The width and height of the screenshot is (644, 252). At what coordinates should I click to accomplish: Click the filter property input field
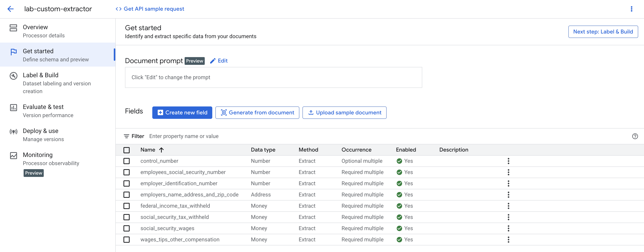pyautogui.click(x=387, y=136)
